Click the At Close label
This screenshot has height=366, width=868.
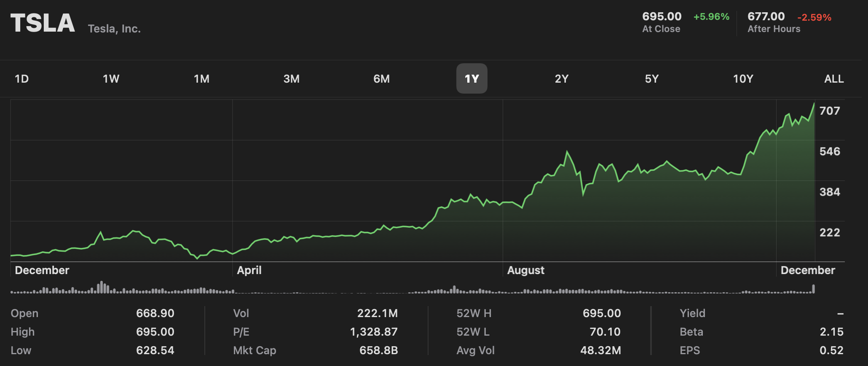click(661, 29)
